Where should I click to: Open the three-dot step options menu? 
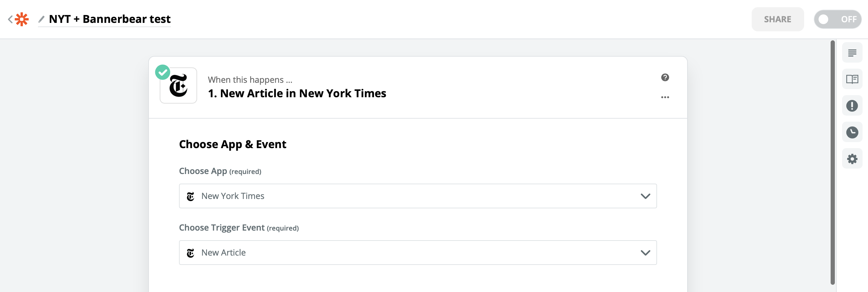tap(665, 97)
